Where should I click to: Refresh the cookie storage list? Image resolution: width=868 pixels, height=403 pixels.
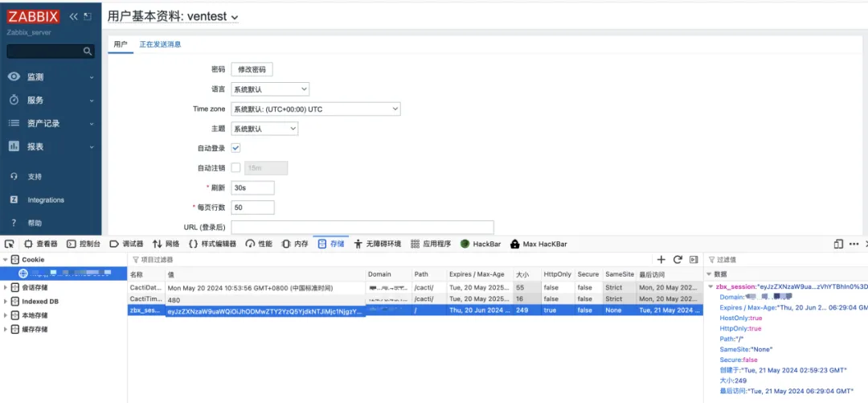[678, 260]
